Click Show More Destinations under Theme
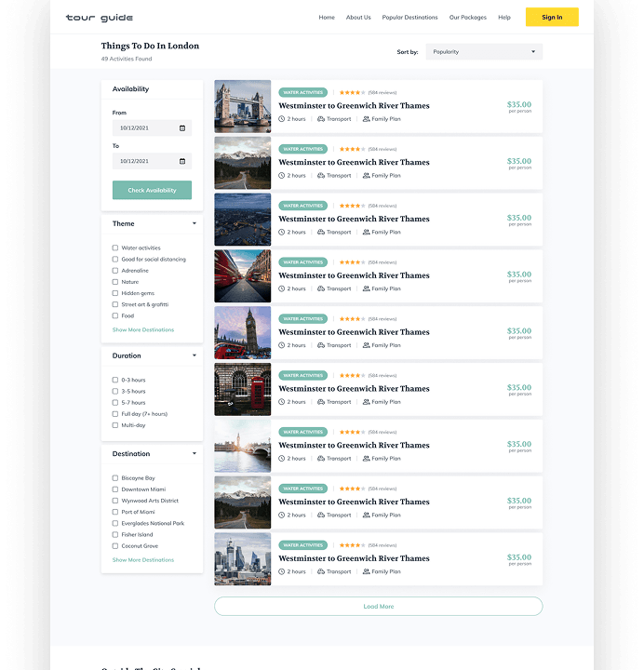The width and height of the screenshot is (644, 670). [143, 329]
